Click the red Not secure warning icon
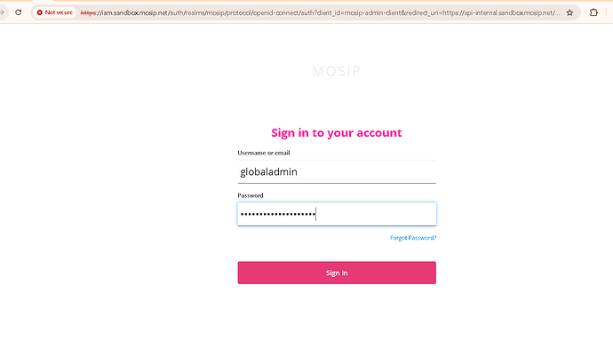The width and height of the screenshot is (613, 364). click(x=40, y=12)
